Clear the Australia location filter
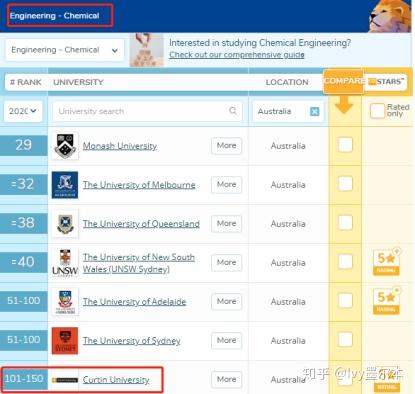Image resolution: width=415 pixels, height=394 pixels. (x=314, y=111)
